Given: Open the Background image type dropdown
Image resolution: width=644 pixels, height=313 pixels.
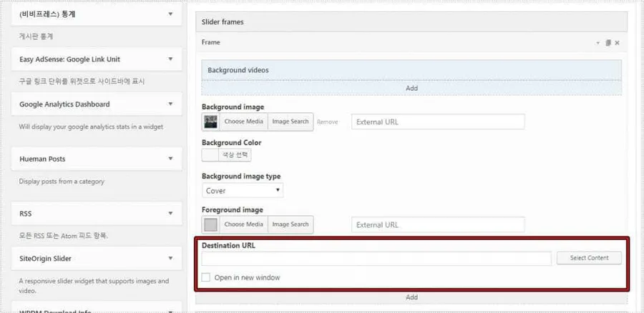Looking at the screenshot, I should (243, 191).
